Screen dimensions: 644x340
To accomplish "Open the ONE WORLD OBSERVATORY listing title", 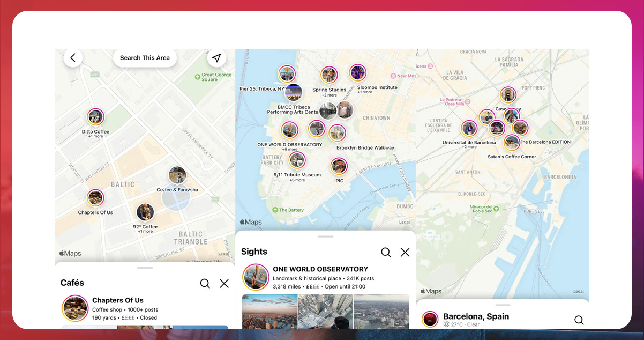I will (320, 269).
